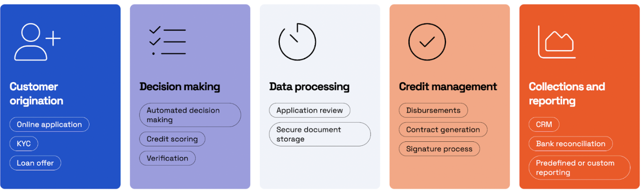Select the Application review tag

point(309,110)
